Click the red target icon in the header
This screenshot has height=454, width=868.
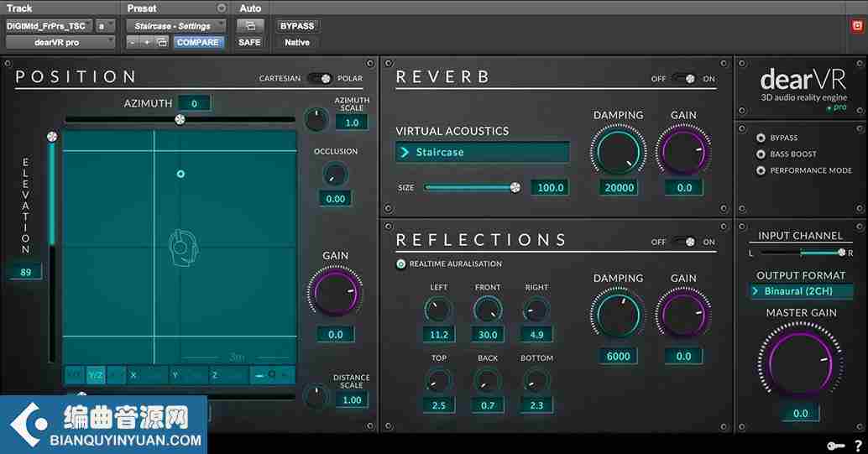click(x=857, y=26)
